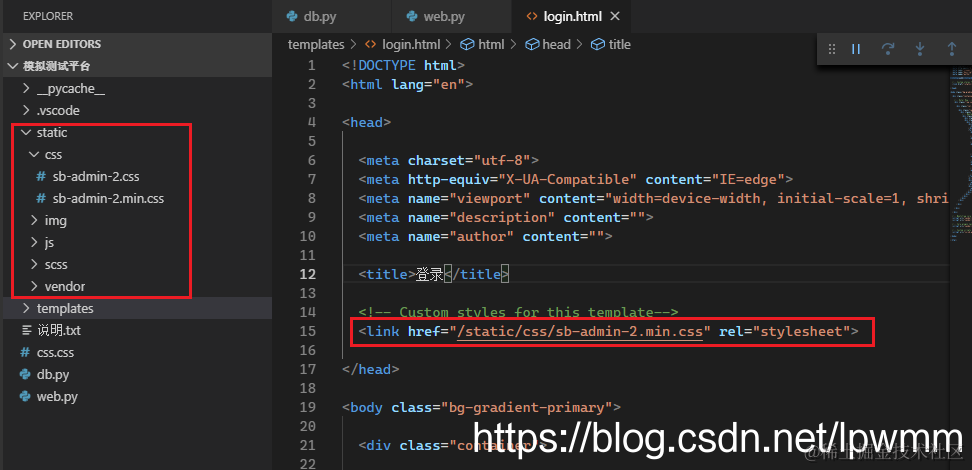Expand the img folder
Viewport: 972px width, 470px height.
tap(136, 220)
